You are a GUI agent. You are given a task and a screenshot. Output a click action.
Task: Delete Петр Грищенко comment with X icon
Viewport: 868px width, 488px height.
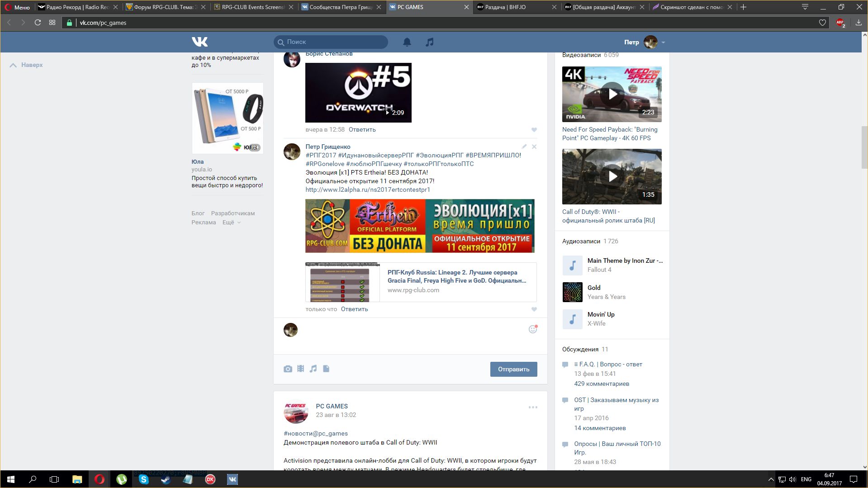[x=534, y=147]
